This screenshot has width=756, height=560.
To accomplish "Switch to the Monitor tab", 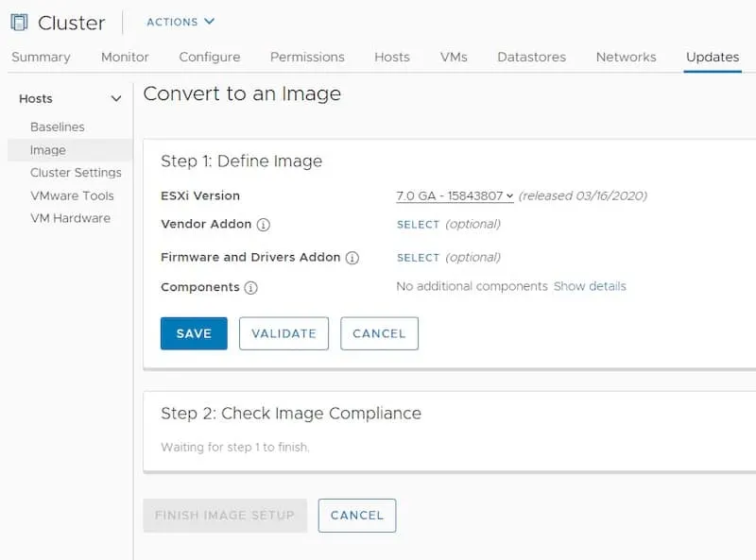I will click(125, 57).
